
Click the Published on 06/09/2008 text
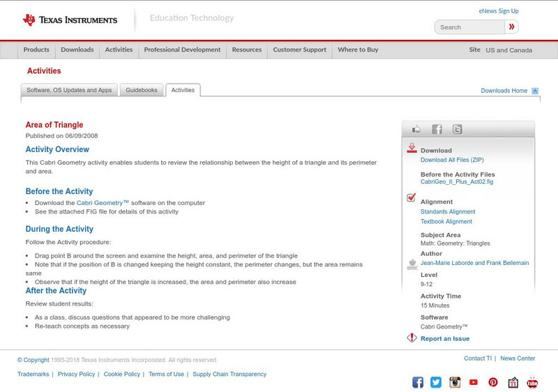pos(61,136)
